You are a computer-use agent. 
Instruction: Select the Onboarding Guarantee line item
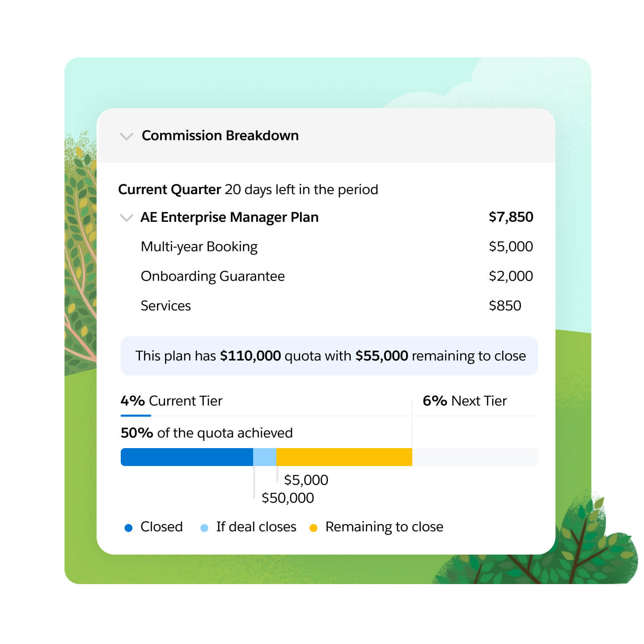click(x=212, y=276)
